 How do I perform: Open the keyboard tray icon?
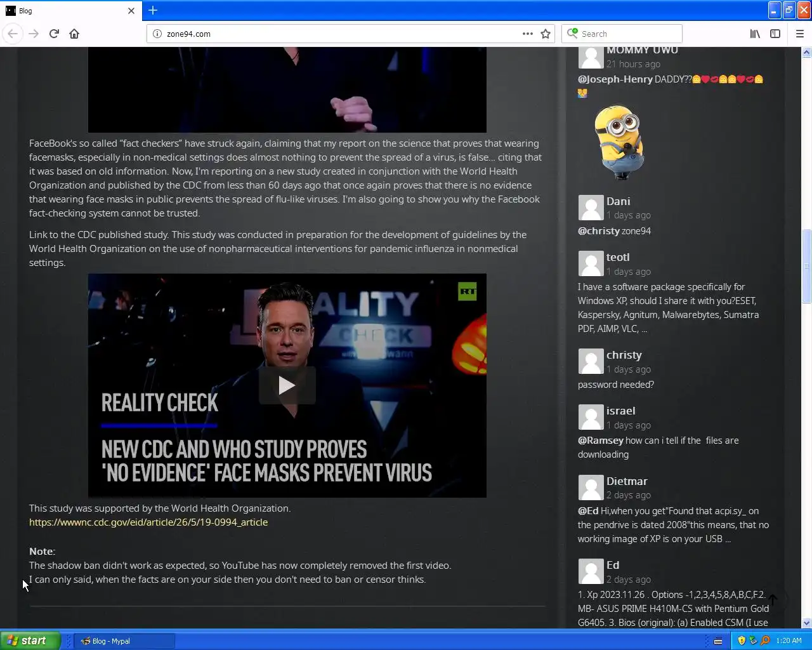pyautogui.click(x=718, y=641)
